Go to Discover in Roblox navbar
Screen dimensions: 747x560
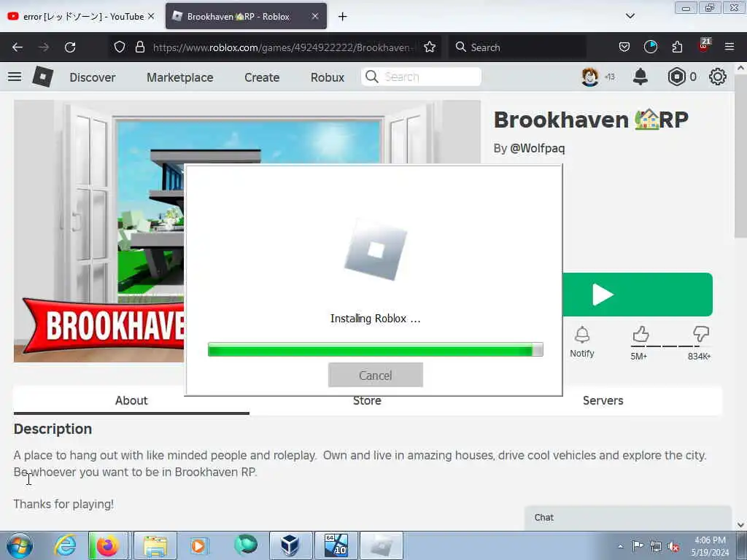(x=93, y=77)
